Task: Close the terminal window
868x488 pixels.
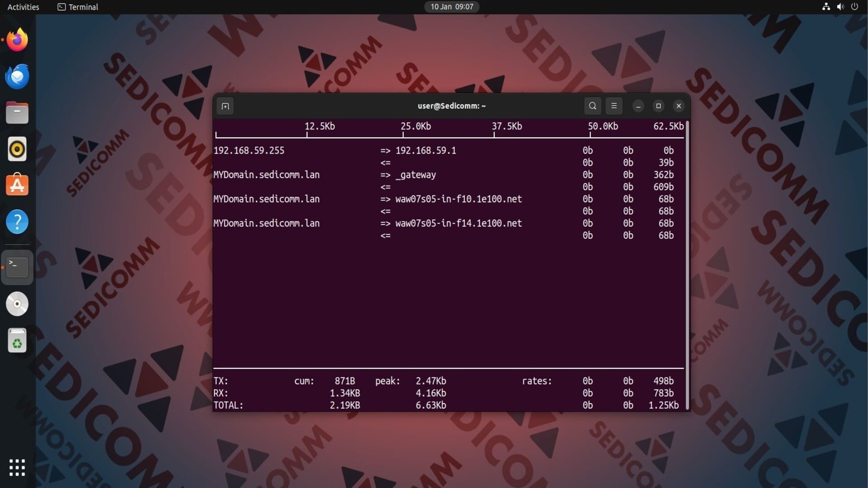Action: pyautogui.click(x=678, y=106)
